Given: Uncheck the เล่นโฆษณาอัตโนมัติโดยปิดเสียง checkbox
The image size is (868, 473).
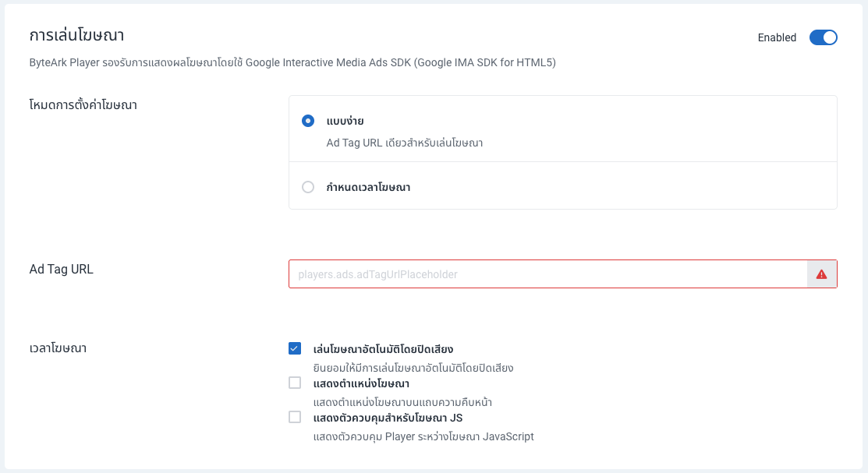Looking at the screenshot, I should (295, 348).
